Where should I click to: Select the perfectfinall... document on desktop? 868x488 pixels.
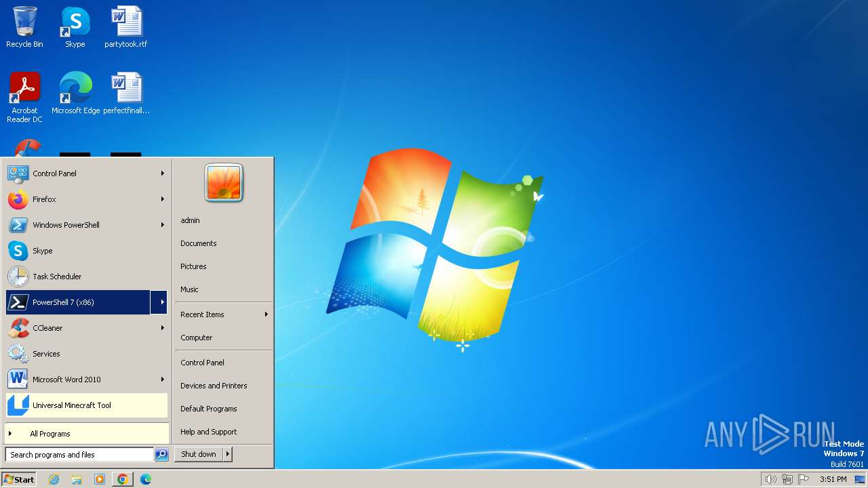(126, 94)
